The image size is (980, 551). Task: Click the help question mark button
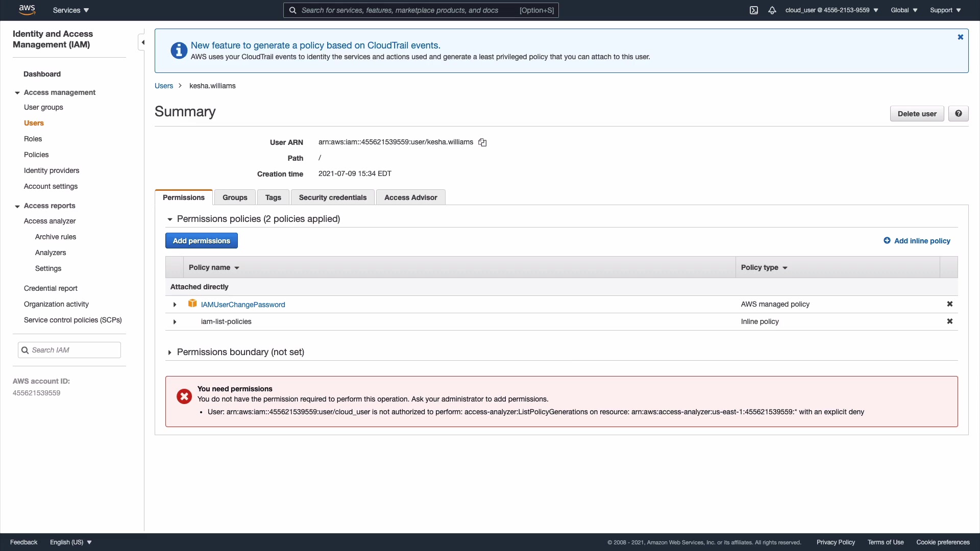(958, 114)
